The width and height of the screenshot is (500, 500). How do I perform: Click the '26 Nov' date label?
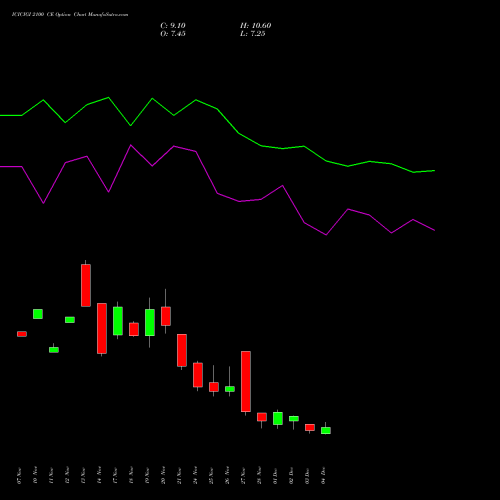(227, 476)
